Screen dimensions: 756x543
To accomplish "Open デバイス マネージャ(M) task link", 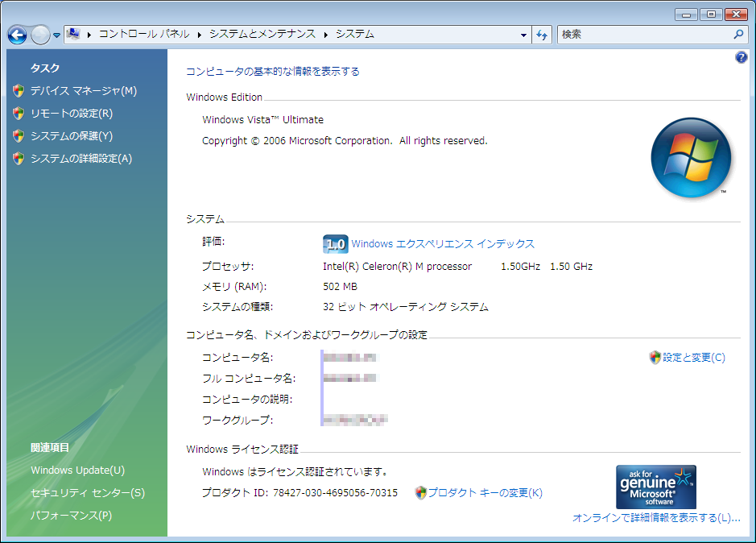I will click(84, 91).
